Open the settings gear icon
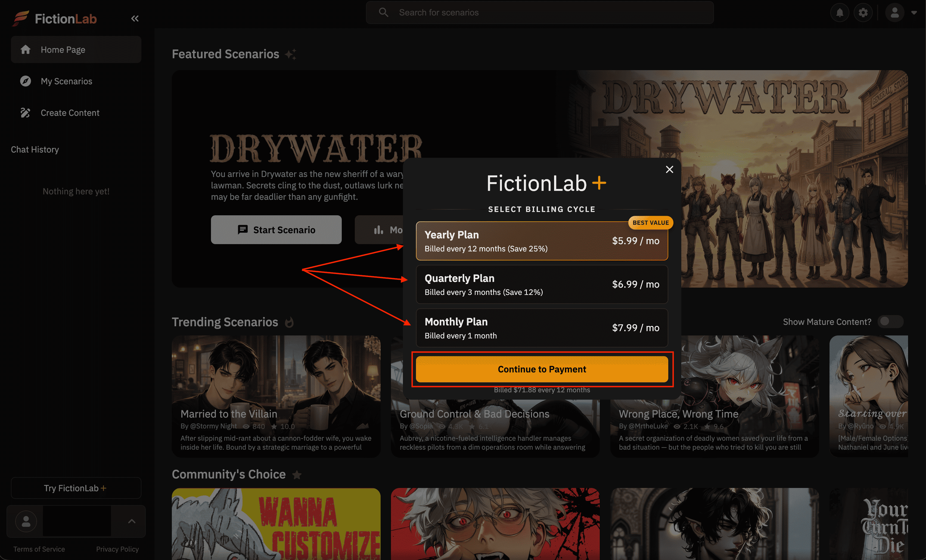 [863, 13]
